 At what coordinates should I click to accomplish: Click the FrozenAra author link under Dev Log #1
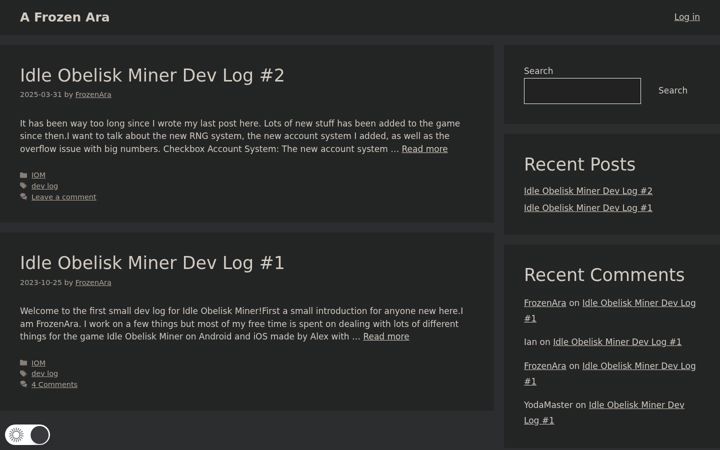[93, 282]
